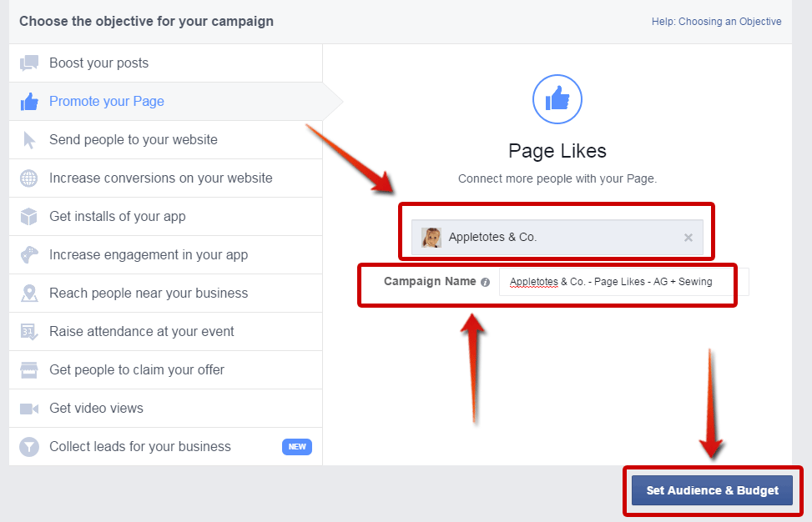Open Help: Choosing an Objective link
Image resolution: width=812 pixels, height=522 pixels.
(716, 21)
